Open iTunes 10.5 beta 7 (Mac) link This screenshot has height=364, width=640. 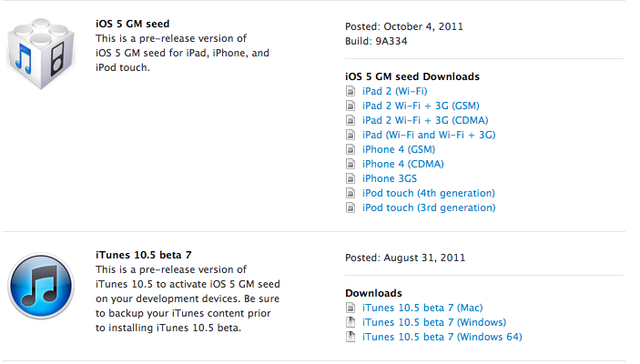pyautogui.click(x=422, y=308)
